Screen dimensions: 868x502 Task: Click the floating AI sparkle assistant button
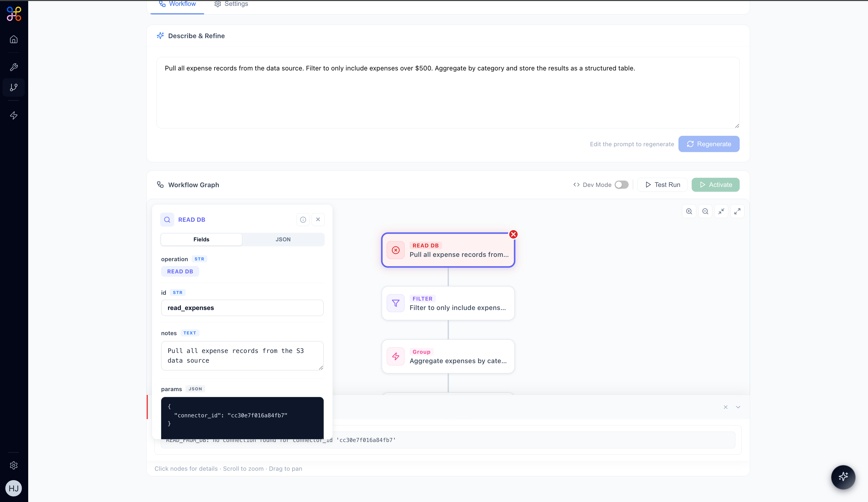click(x=843, y=477)
